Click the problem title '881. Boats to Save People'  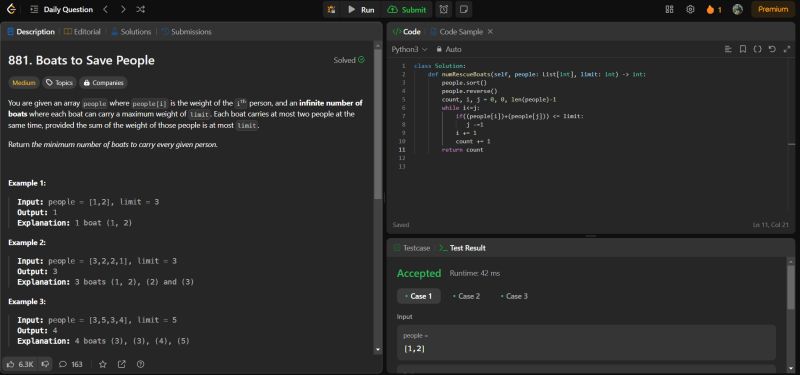tap(81, 60)
